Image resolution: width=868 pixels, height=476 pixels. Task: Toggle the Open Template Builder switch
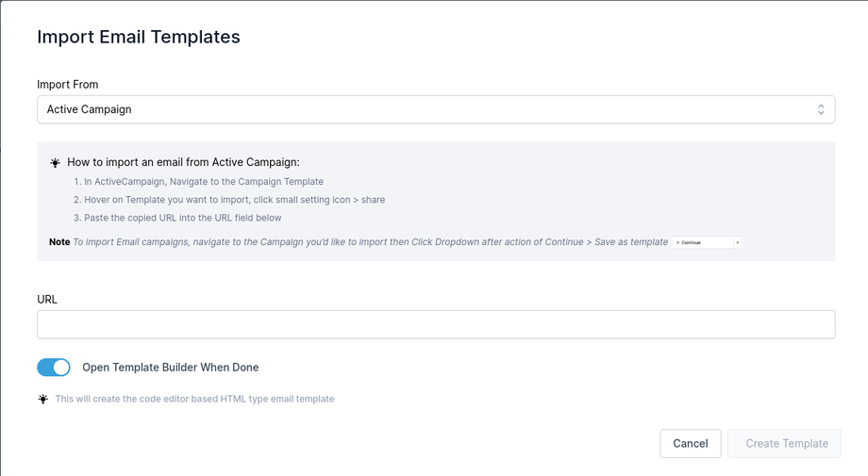coord(54,368)
